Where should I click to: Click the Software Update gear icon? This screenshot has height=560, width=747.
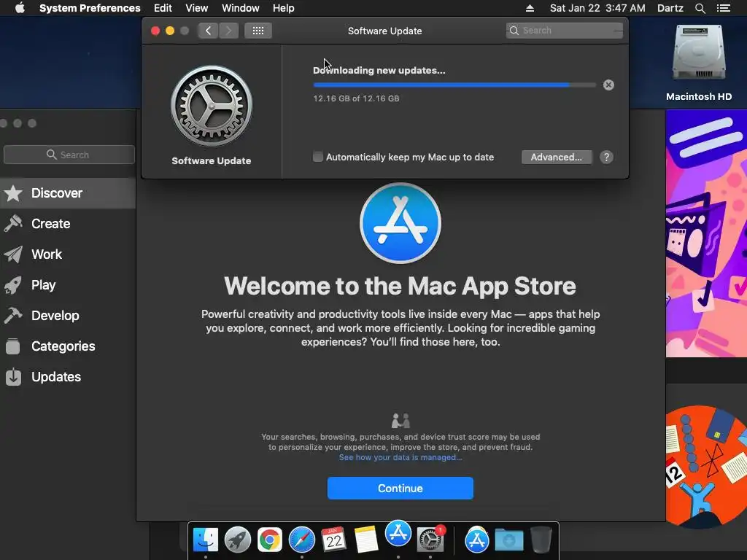[x=212, y=106]
